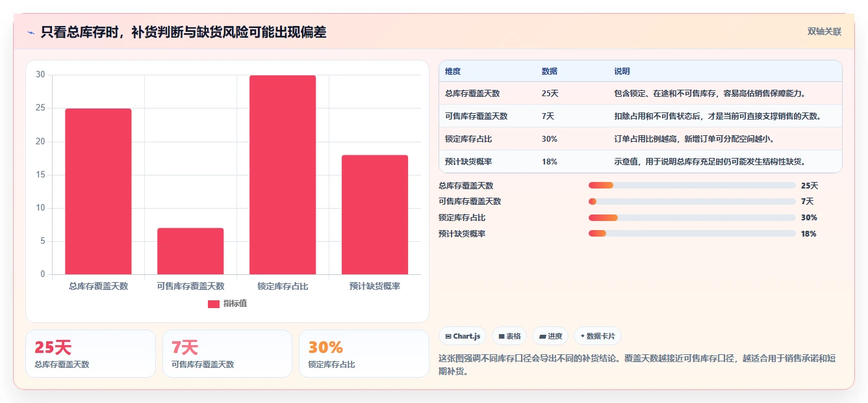
Task: Click the Chart.js tag chip
Action: (463, 336)
